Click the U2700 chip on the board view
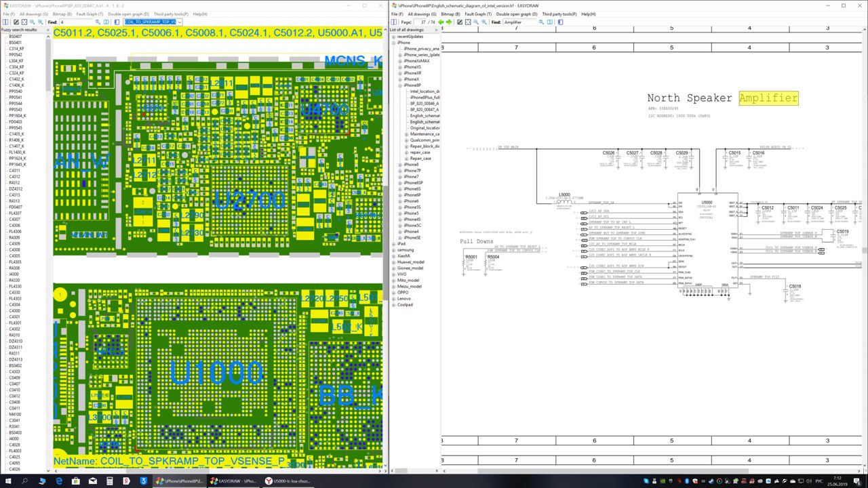 pos(250,200)
